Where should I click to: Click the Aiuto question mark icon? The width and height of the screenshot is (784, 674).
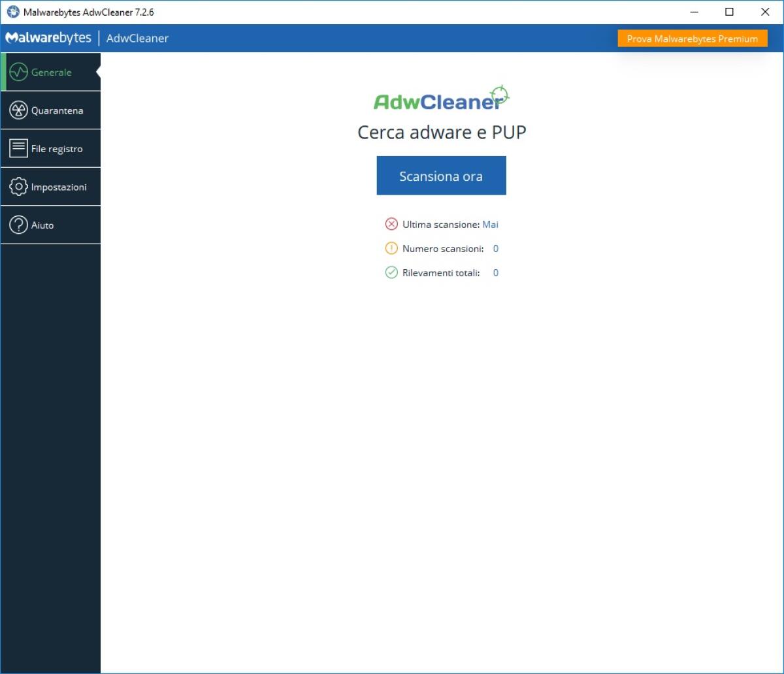pos(18,224)
